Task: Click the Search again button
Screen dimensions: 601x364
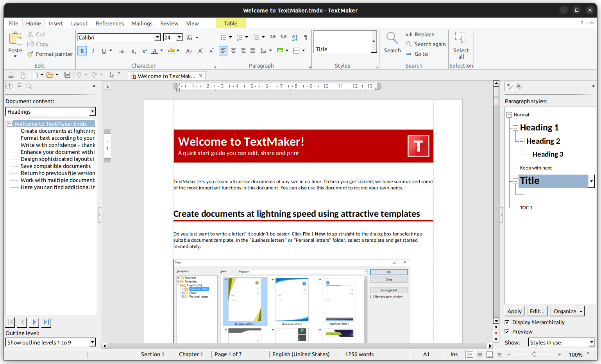Action: click(x=426, y=44)
